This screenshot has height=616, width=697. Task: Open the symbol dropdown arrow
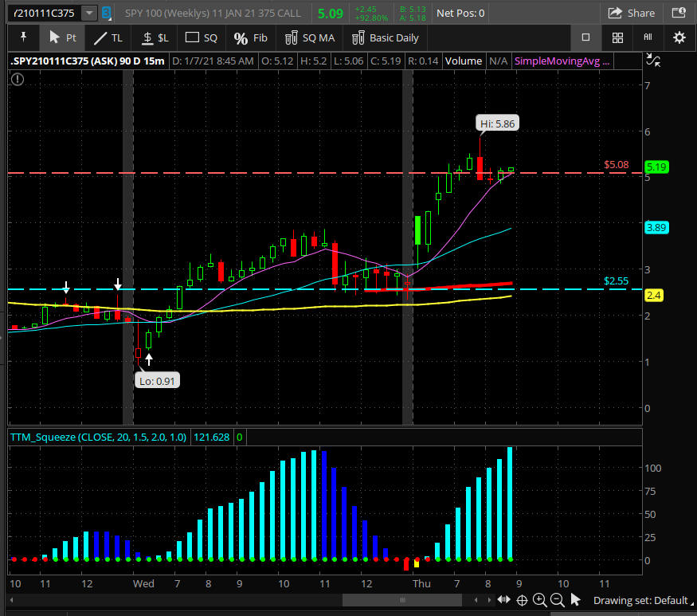(x=88, y=13)
